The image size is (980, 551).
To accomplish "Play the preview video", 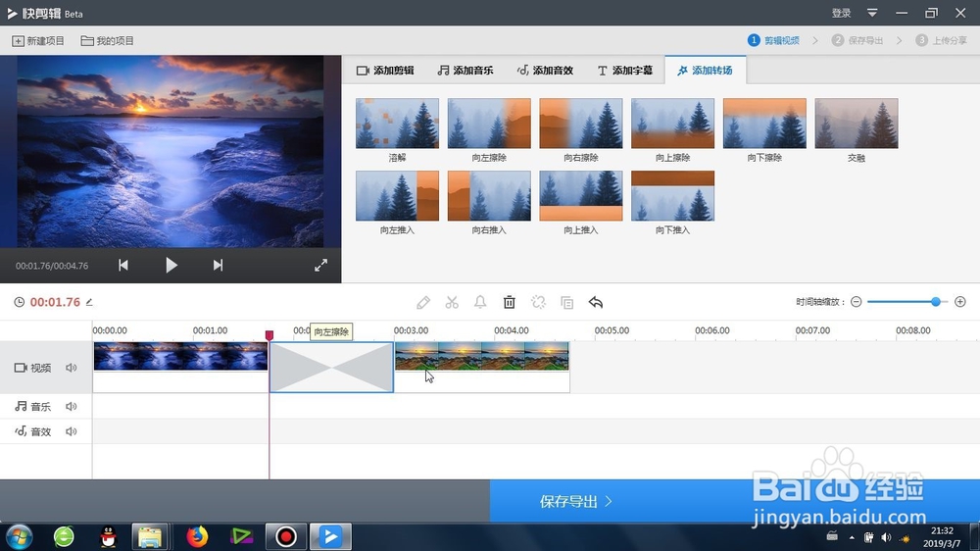I will click(x=171, y=265).
